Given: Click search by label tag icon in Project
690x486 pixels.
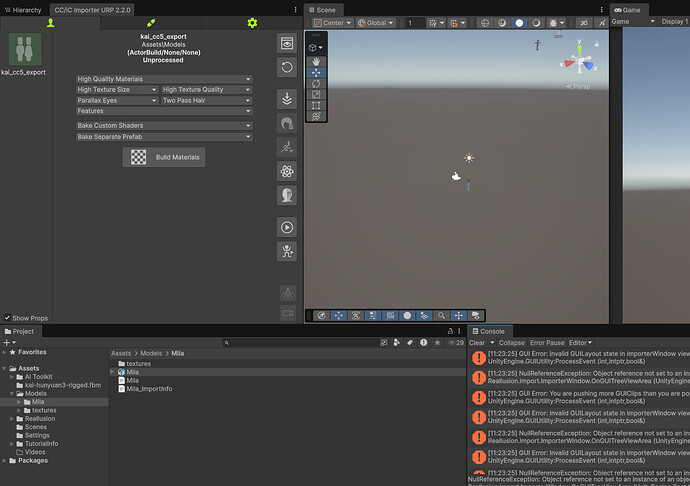Looking at the screenshot, I should [x=410, y=342].
